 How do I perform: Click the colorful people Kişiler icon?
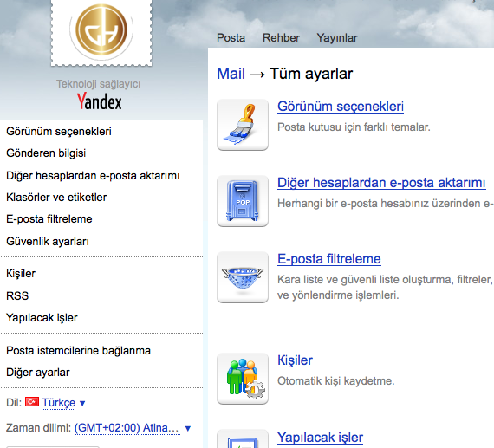tap(243, 379)
